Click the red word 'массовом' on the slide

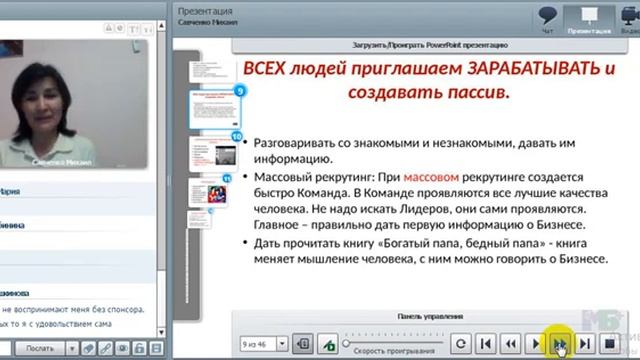pyautogui.click(x=431, y=177)
